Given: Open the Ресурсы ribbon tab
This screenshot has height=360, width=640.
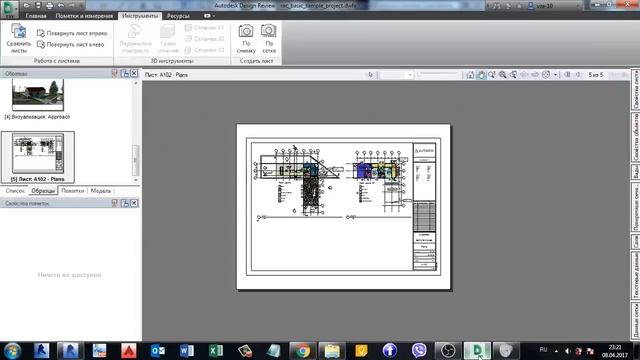Looking at the screenshot, I should (x=178, y=16).
